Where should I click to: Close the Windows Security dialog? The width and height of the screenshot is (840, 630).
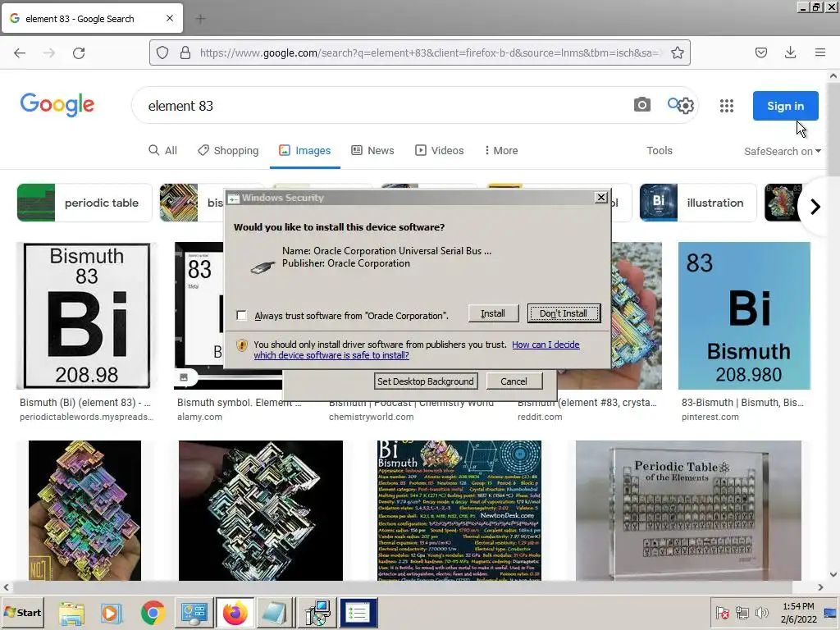[601, 197]
